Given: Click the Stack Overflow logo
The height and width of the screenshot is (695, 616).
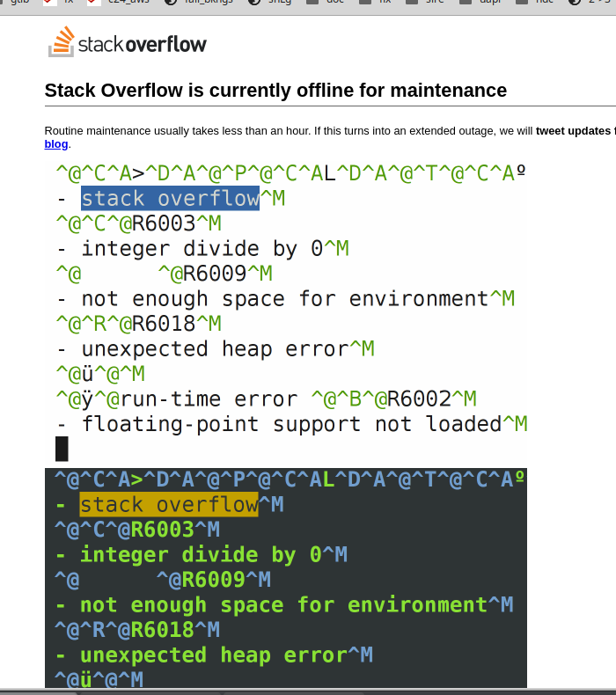Looking at the screenshot, I should (128, 42).
